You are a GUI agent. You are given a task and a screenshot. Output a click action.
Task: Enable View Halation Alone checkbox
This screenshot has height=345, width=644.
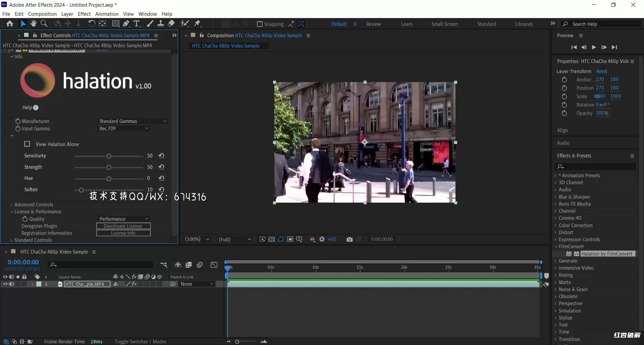point(27,144)
